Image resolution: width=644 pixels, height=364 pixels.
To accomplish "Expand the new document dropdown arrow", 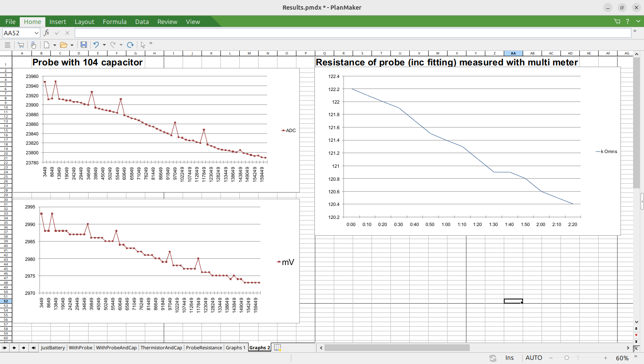I will 55,45.
